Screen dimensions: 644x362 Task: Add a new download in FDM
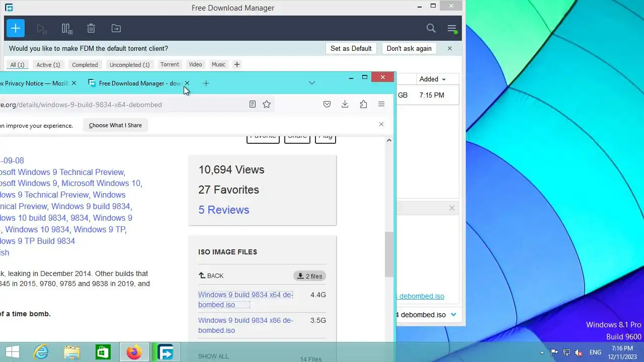[16, 28]
